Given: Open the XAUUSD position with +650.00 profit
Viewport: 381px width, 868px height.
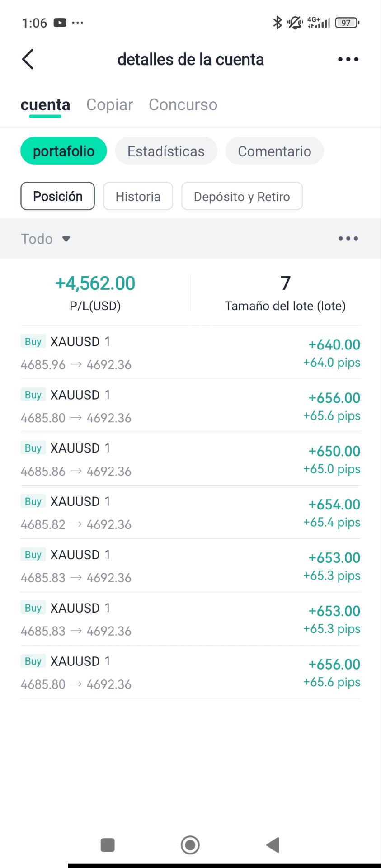Looking at the screenshot, I should pyautogui.click(x=190, y=459).
